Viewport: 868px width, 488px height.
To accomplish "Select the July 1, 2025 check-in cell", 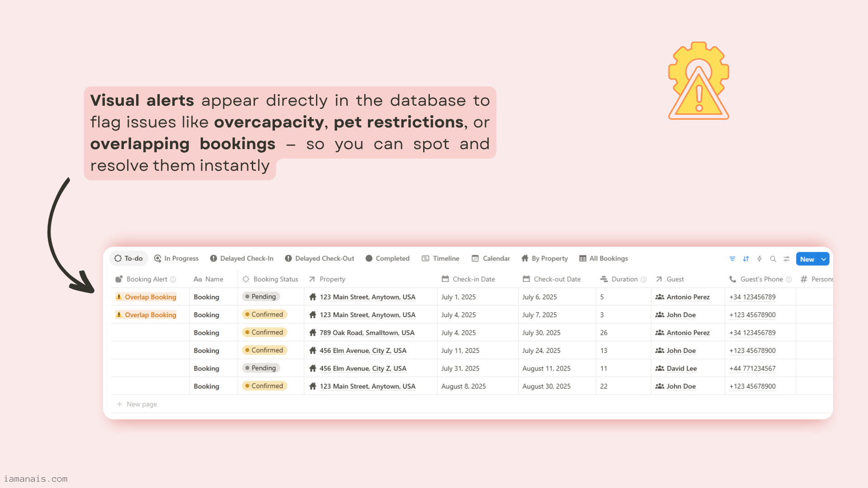I will click(x=478, y=297).
